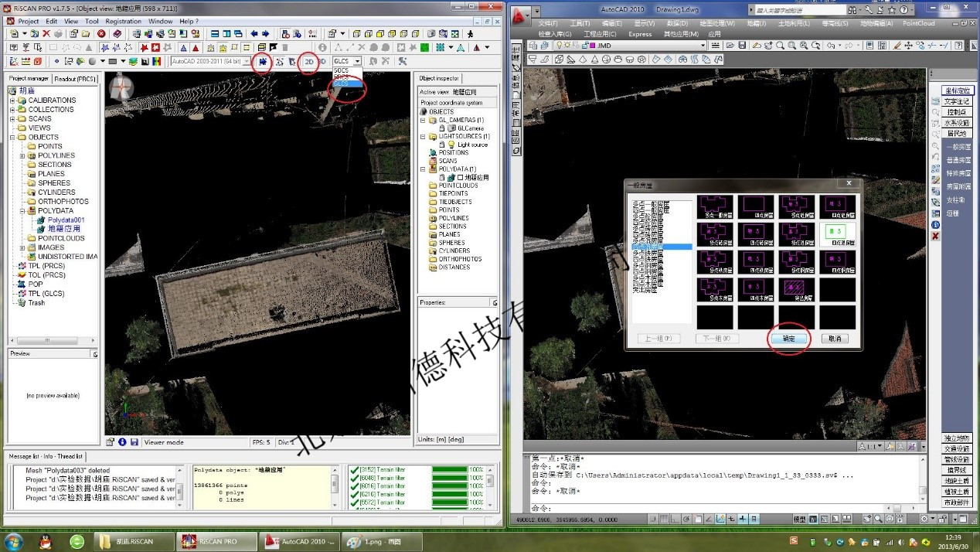Click the blue left arrow navigation icon
Image resolution: width=980 pixels, height=552 pixels.
click(254, 34)
